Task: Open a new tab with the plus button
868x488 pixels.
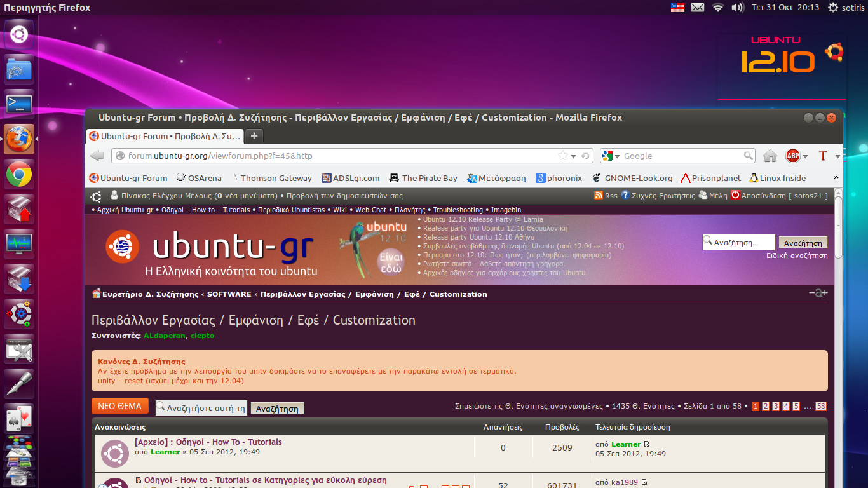Action: click(x=254, y=136)
